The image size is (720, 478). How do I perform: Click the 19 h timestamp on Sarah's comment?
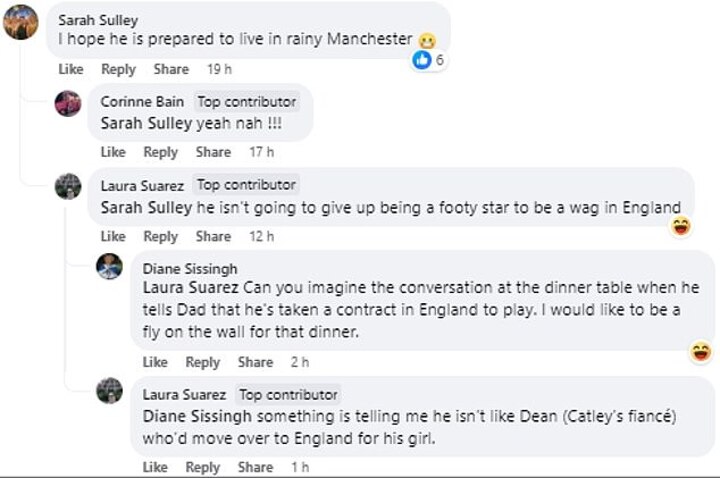click(x=219, y=69)
